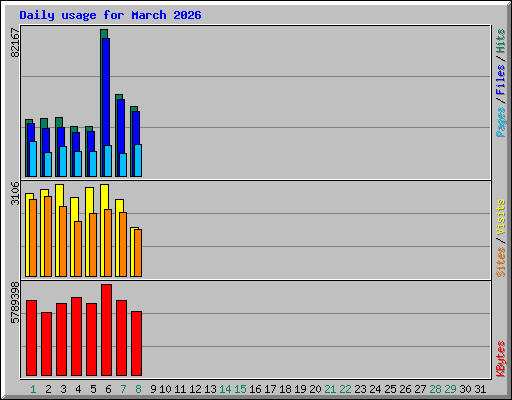This screenshot has width=512, height=400.
Task: Click the 'KBytes' legend label
Action: click(501, 359)
